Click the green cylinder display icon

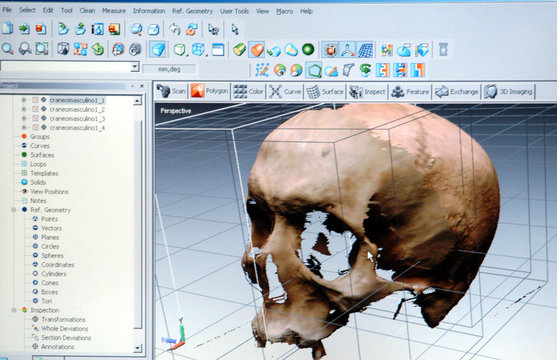pyautogui.click(x=239, y=49)
